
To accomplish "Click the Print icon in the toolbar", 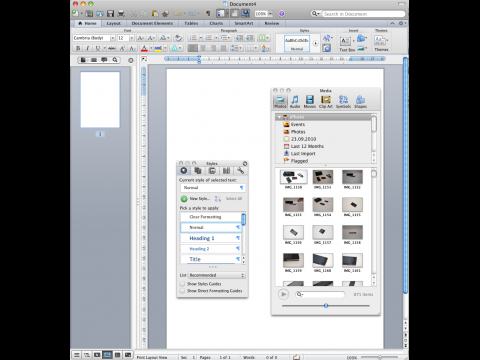I will [121, 14].
